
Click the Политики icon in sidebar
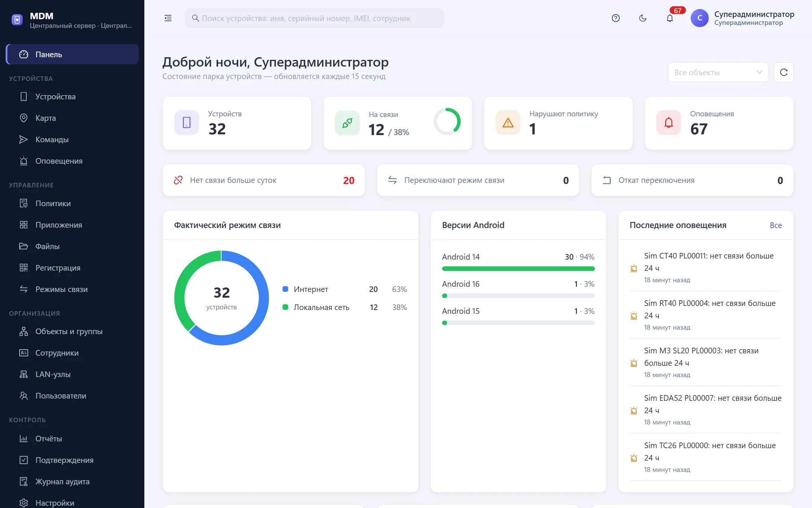pyautogui.click(x=24, y=204)
